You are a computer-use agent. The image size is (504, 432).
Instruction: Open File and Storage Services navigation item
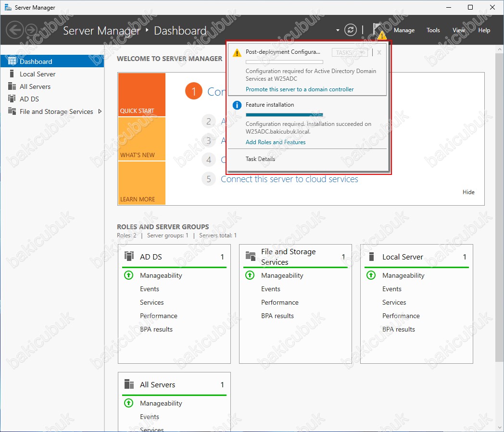pos(52,111)
